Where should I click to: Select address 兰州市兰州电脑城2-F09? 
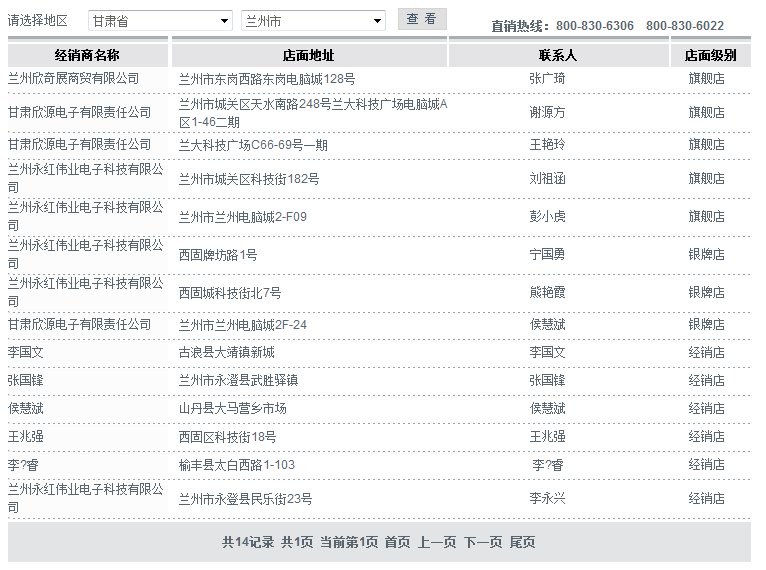243,216
